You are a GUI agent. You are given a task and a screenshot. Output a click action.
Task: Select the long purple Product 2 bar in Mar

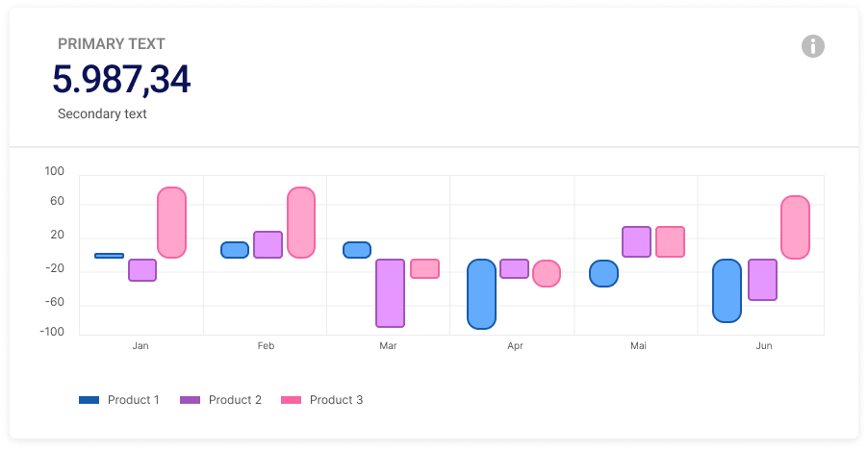point(390,293)
